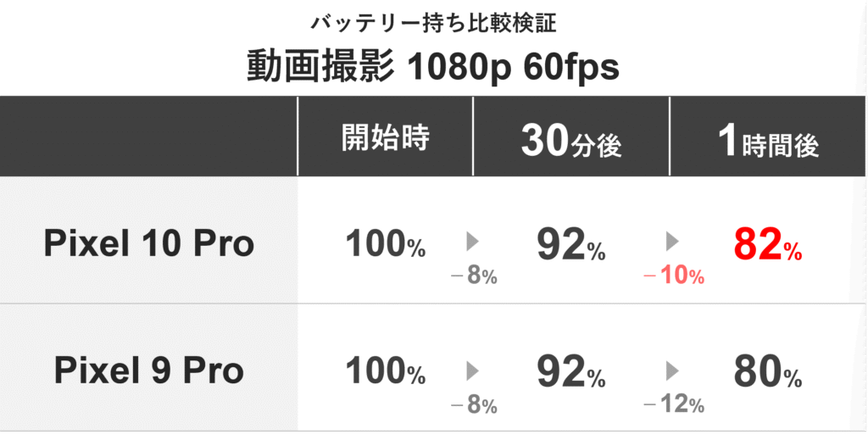The height and width of the screenshot is (435, 868).
Task: Click the −8% label in Pixel 10 Pro row
Action: click(474, 277)
